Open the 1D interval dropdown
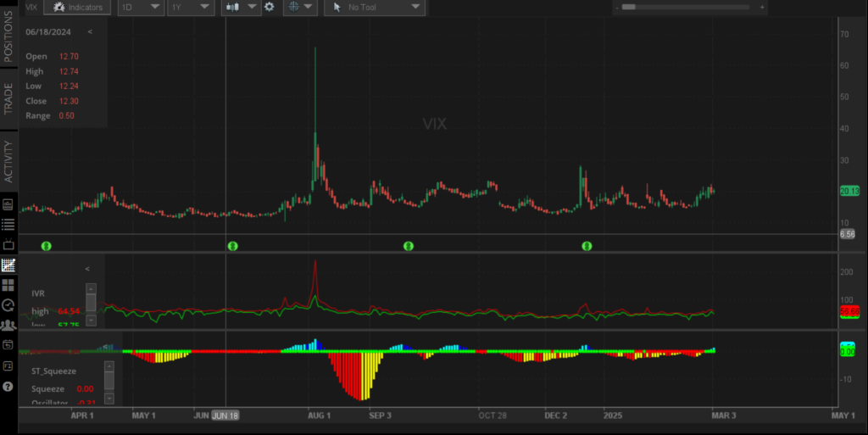 click(140, 7)
